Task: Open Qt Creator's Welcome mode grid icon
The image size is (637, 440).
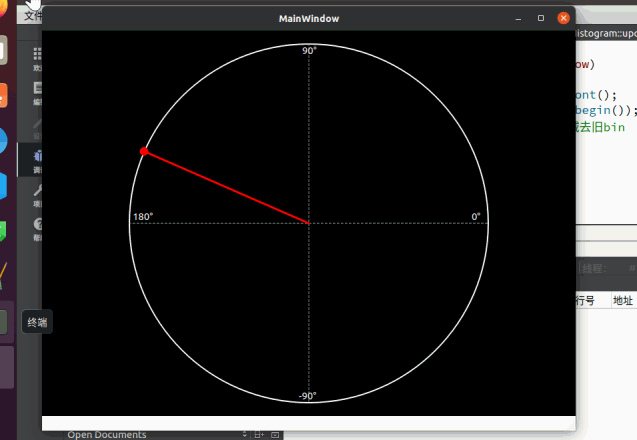Action: (x=37, y=54)
